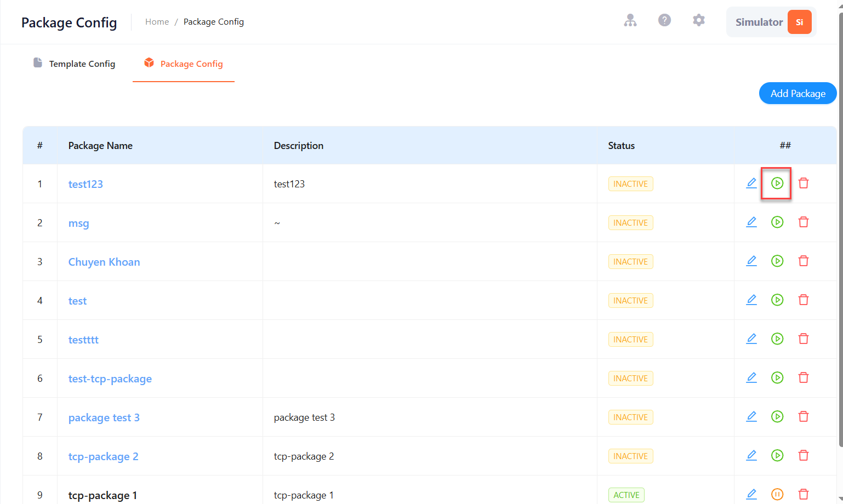The height and width of the screenshot is (504, 843).
Task: Edit the test-tcp-package row
Action: click(x=751, y=377)
